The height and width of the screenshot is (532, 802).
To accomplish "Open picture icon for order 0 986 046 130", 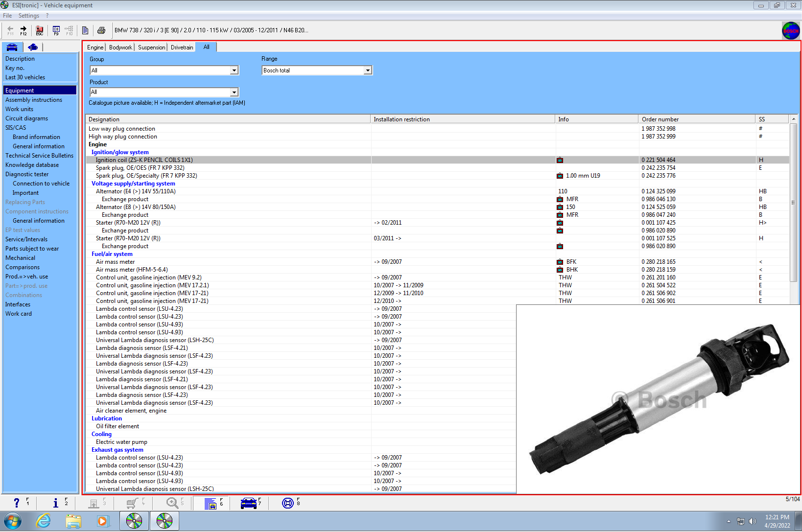I will point(560,199).
